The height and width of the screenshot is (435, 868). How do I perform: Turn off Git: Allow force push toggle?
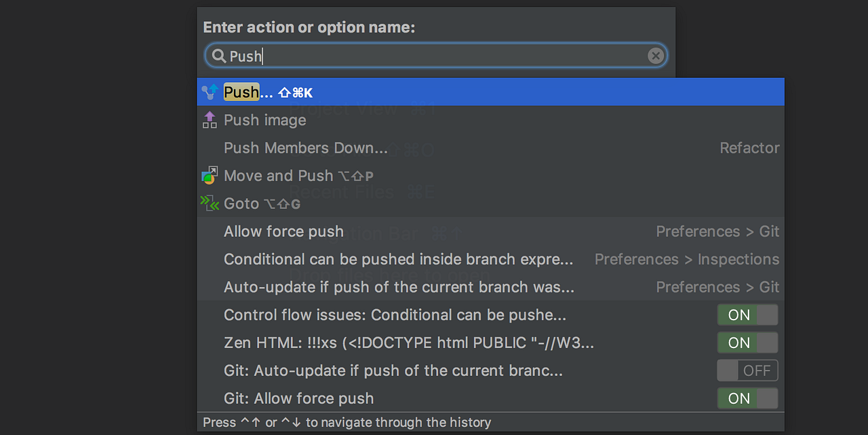(747, 398)
